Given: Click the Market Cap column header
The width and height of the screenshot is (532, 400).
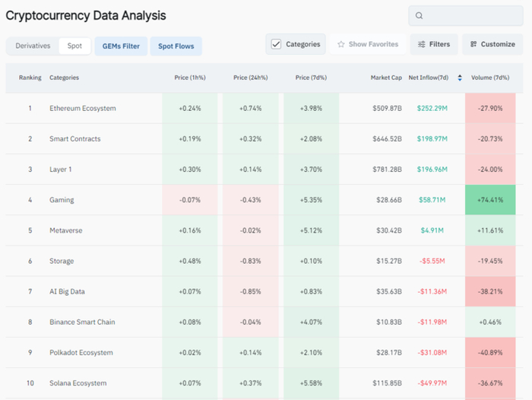Looking at the screenshot, I should (x=385, y=78).
